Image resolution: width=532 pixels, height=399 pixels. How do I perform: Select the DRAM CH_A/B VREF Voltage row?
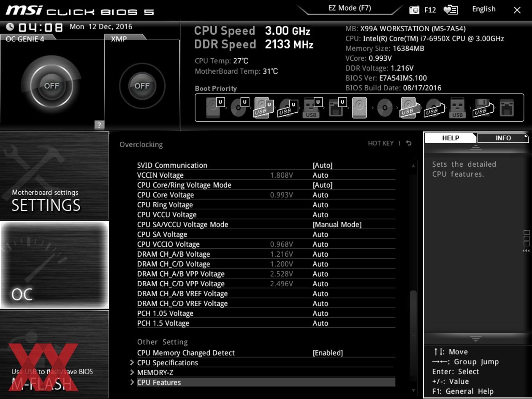click(266, 294)
